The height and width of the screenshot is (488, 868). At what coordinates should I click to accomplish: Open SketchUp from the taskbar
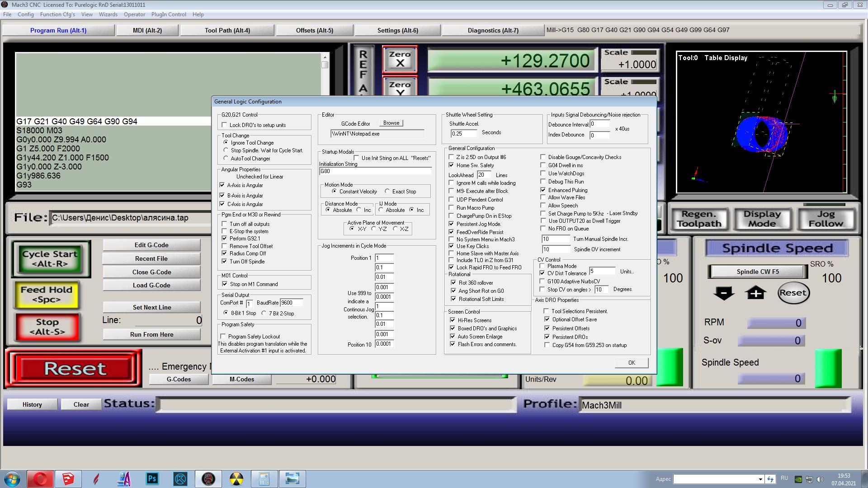pos(68,479)
